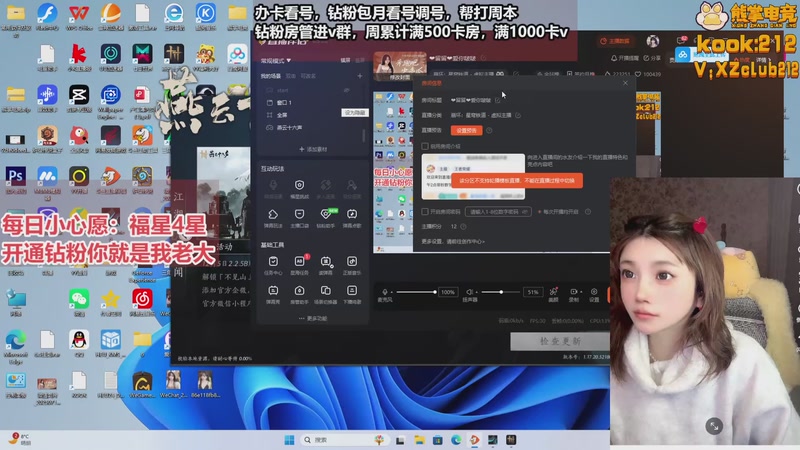Screen dimensions: 800x450
Task: Edit the live category with its pencil icon
Action: 518,115
